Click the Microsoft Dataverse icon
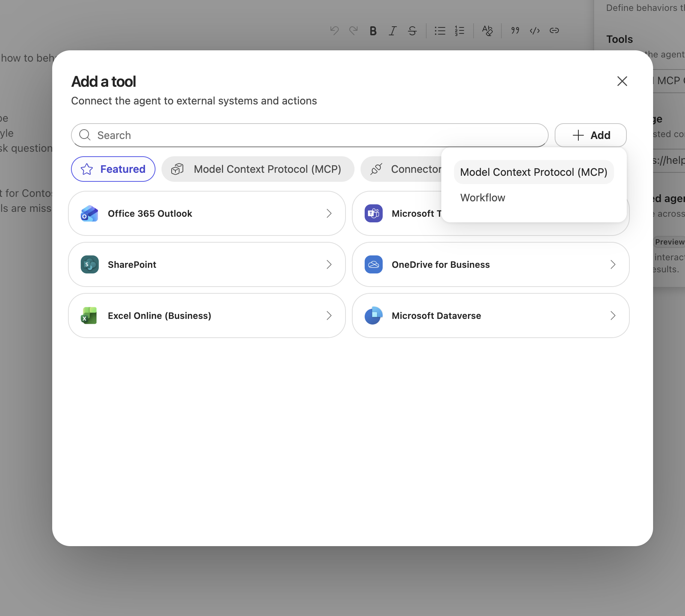 point(373,316)
